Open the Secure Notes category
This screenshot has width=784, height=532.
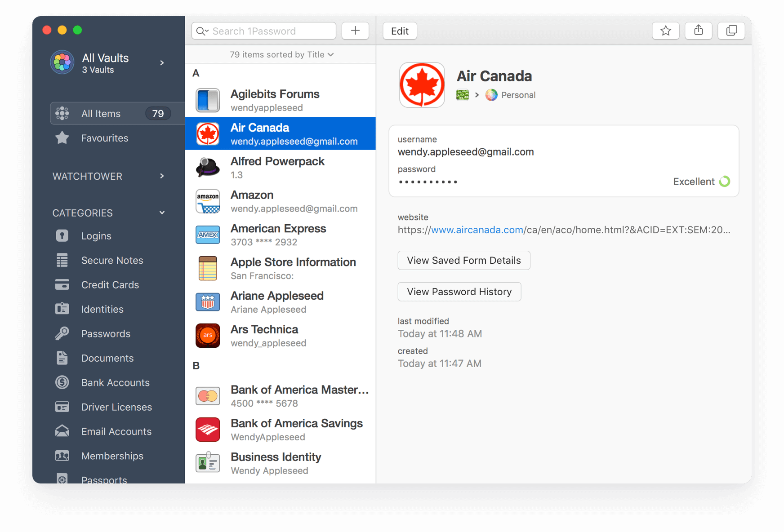coord(112,260)
